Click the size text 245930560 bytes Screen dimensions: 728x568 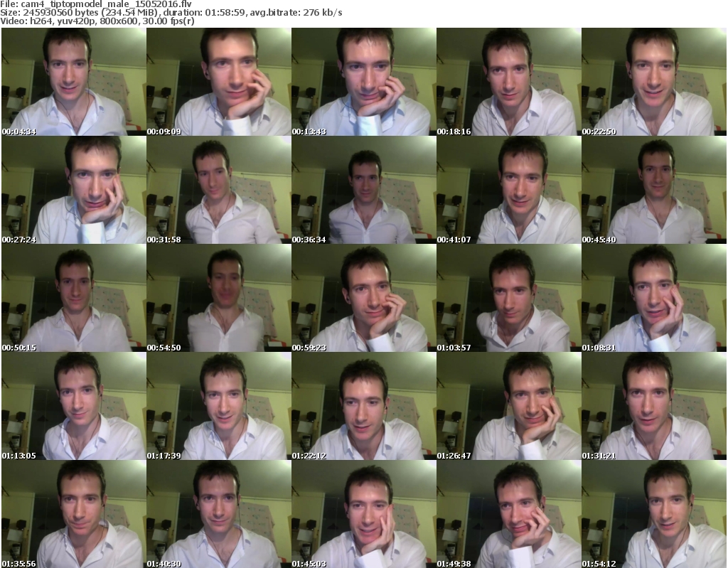(60, 13)
